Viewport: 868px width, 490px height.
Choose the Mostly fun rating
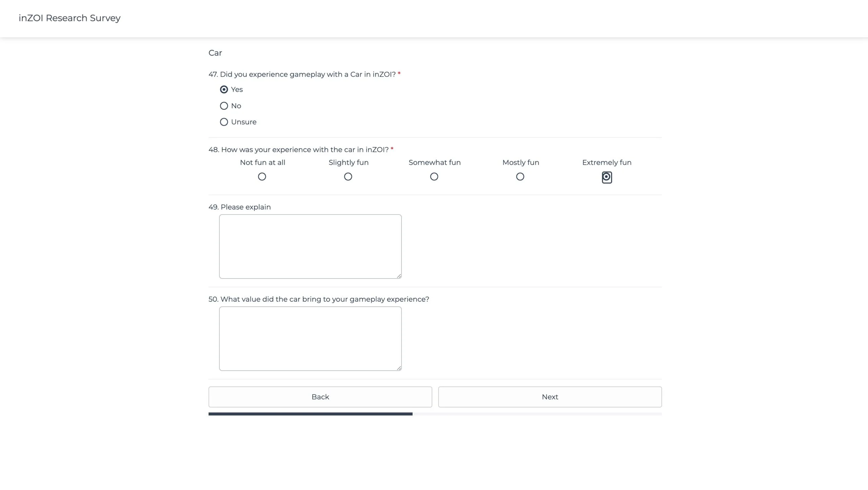pos(520,177)
